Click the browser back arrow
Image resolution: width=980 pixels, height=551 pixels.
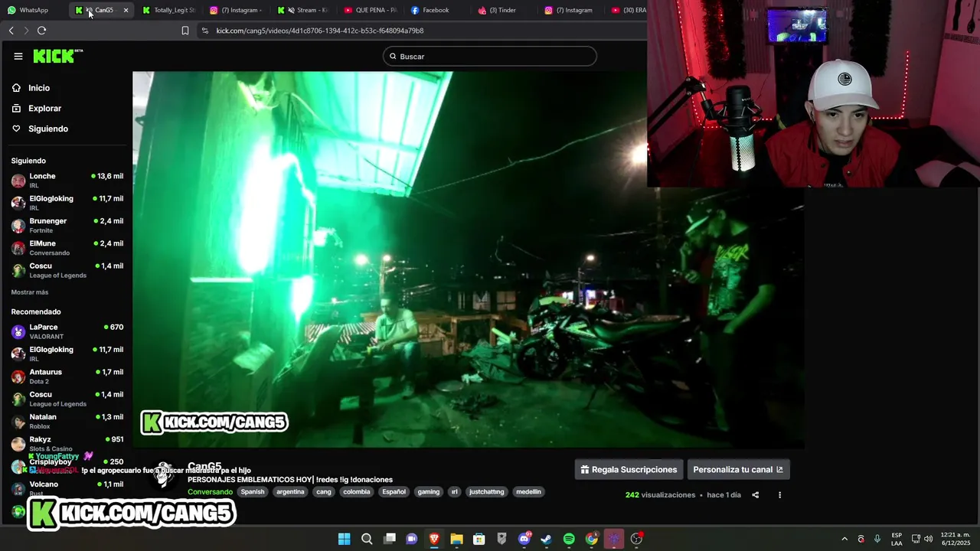11,31
